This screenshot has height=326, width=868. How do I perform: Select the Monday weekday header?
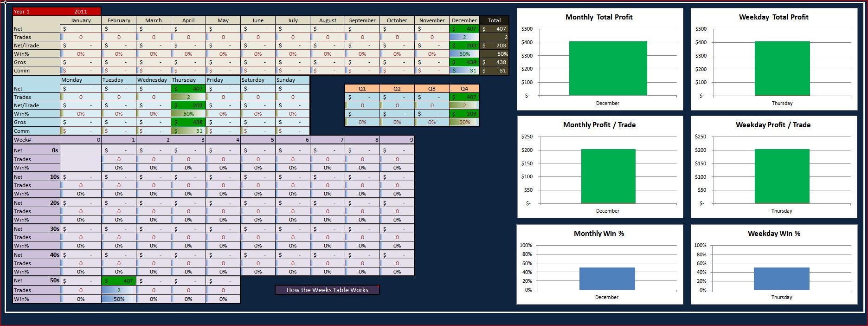click(x=81, y=80)
